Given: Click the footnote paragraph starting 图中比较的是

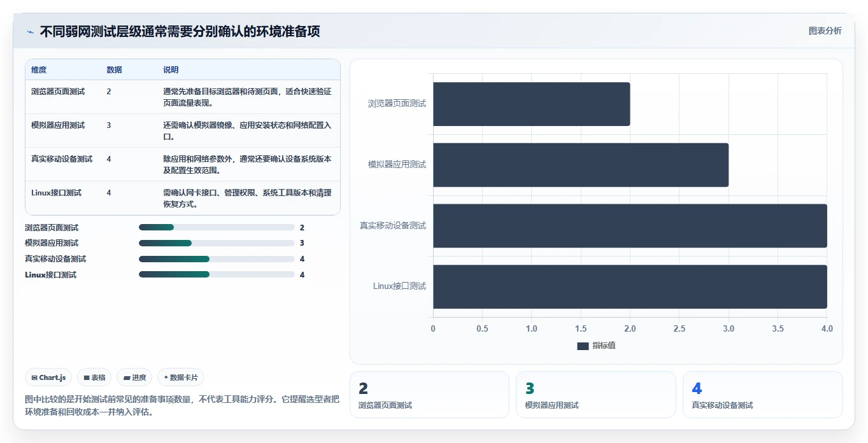Looking at the screenshot, I should [x=182, y=405].
